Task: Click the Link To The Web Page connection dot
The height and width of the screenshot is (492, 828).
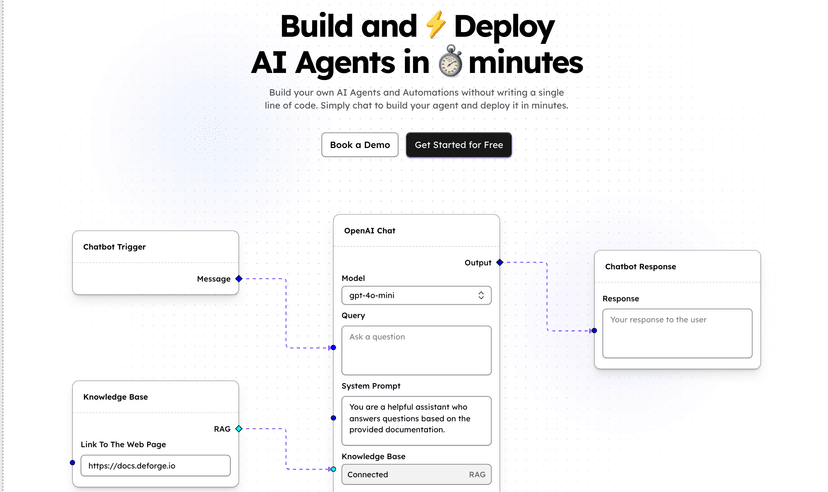Action: point(73,463)
